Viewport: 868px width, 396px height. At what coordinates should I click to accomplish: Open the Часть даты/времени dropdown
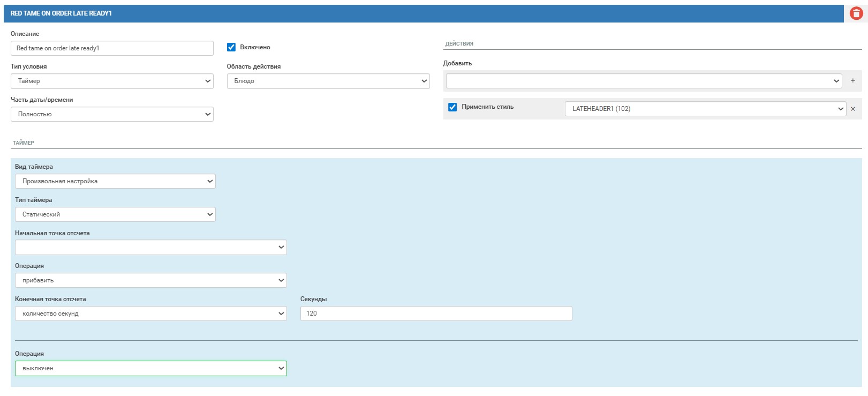tap(112, 114)
